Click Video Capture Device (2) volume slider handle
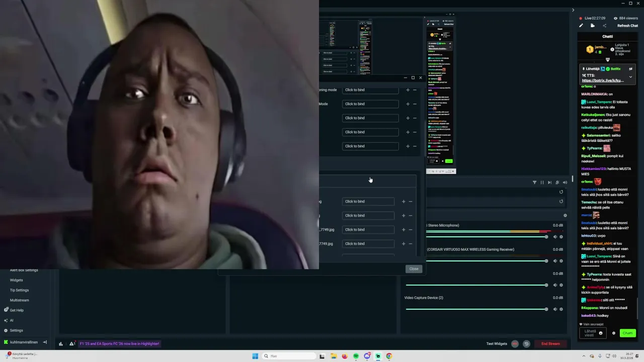The height and width of the screenshot is (362, 644). pyautogui.click(x=546, y=309)
